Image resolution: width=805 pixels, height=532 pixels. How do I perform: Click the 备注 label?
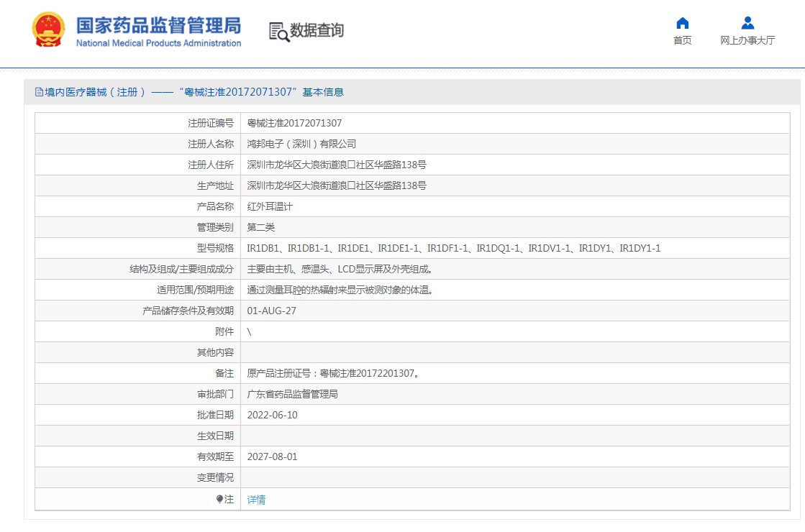224,373
